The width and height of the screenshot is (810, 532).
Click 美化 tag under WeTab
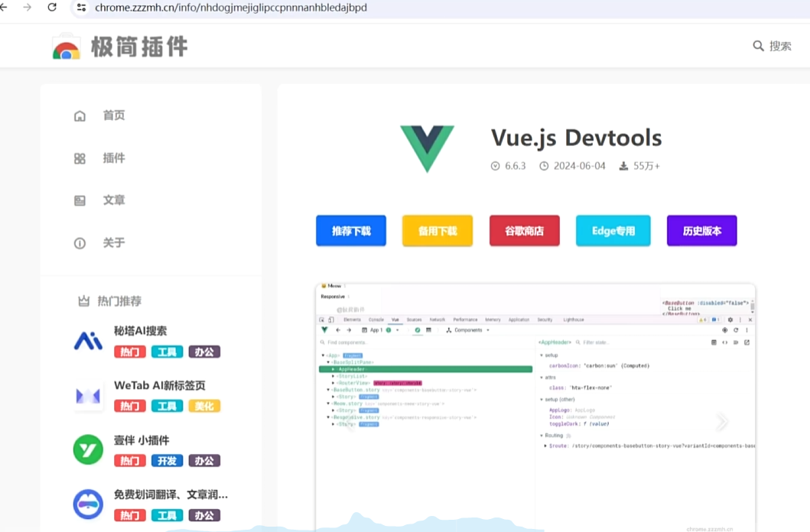[x=204, y=406]
